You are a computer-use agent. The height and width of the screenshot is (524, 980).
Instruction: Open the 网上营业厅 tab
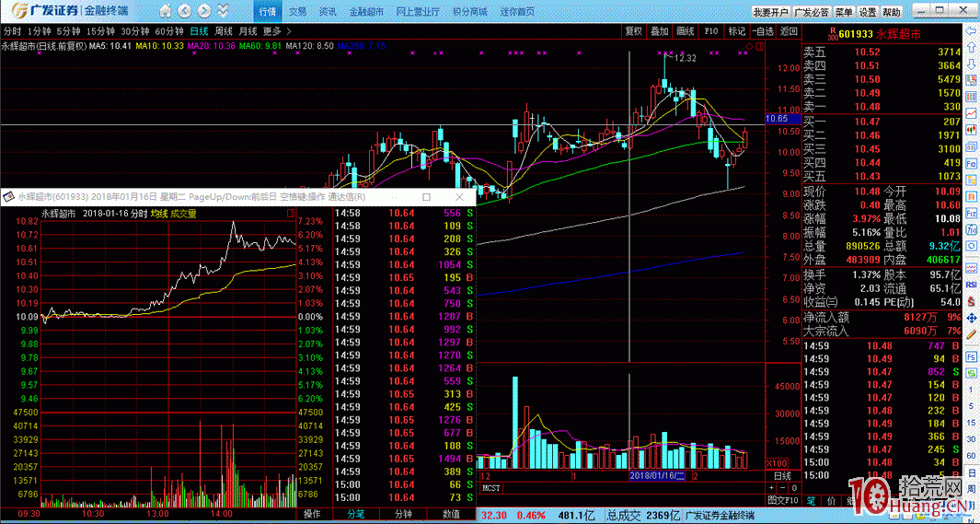[x=418, y=11]
